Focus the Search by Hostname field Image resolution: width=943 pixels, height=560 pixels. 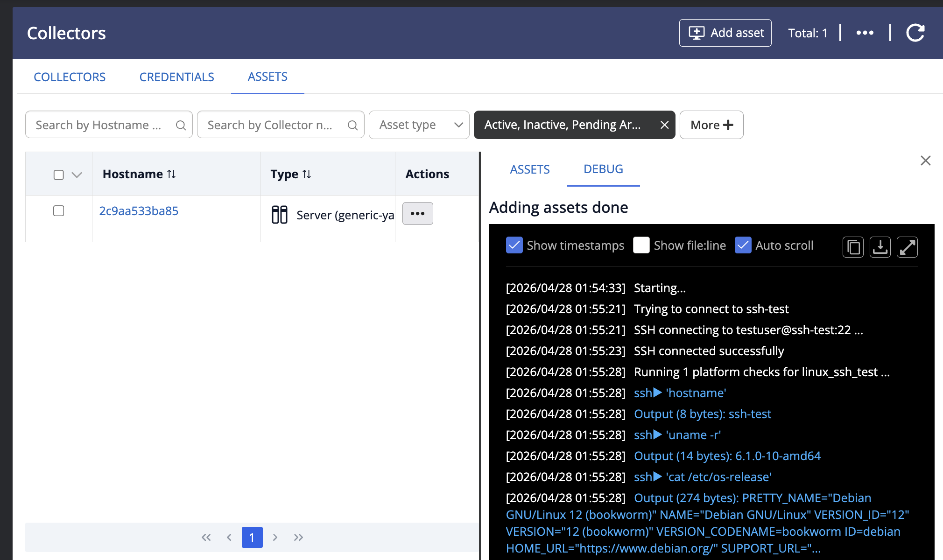click(109, 125)
